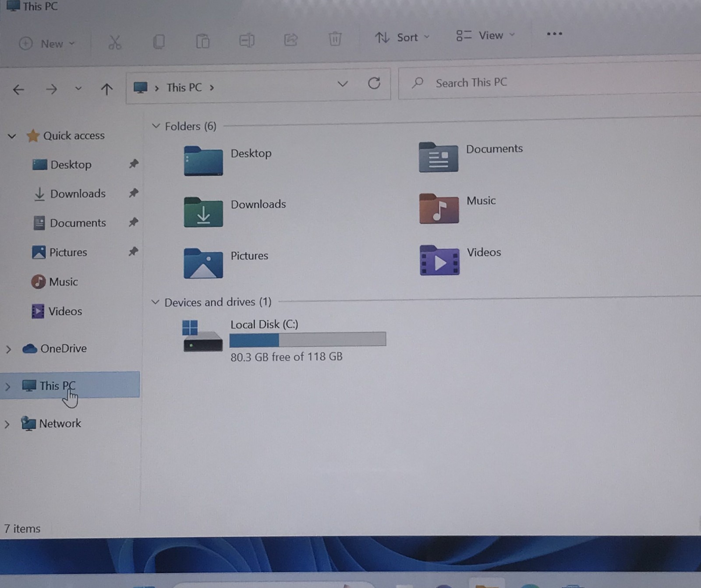The height and width of the screenshot is (588, 701).
Task: Unpin Downloads using its pin icon
Action: click(134, 193)
